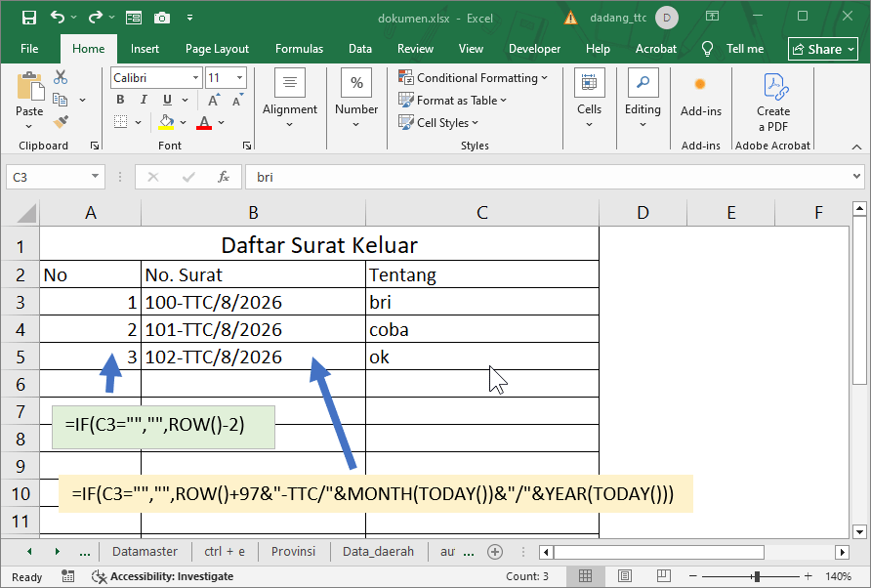
Task: Apply yellow Fill Color
Action: click(x=166, y=122)
